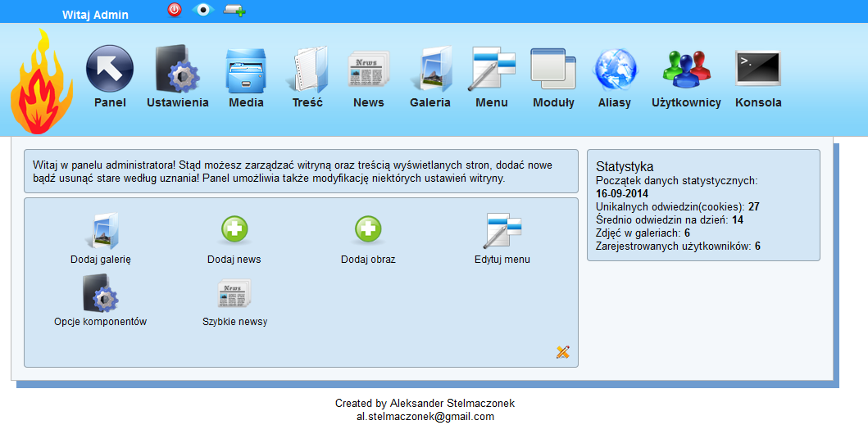Screen dimensions: 868x434
Task: Click Created by Aleksander Stelmaczonek footer
Action: tap(425, 404)
